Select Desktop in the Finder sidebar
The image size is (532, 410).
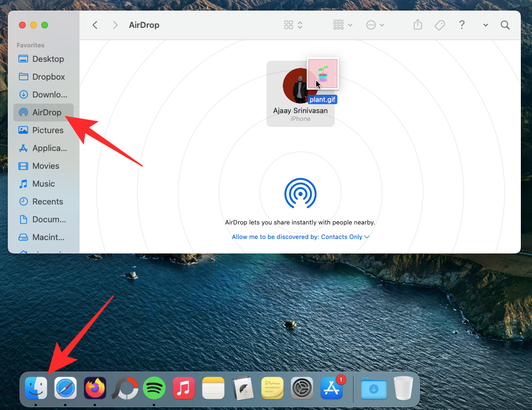pos(47,59)
